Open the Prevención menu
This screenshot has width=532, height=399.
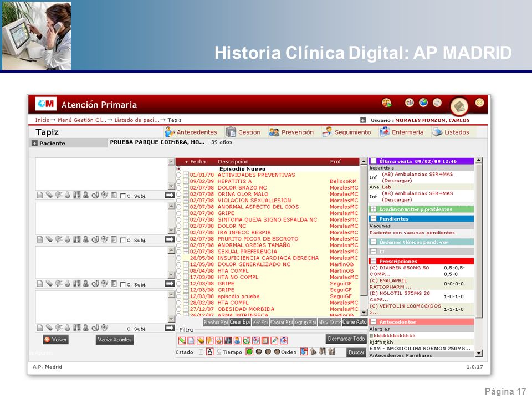(x=291, y=132)
